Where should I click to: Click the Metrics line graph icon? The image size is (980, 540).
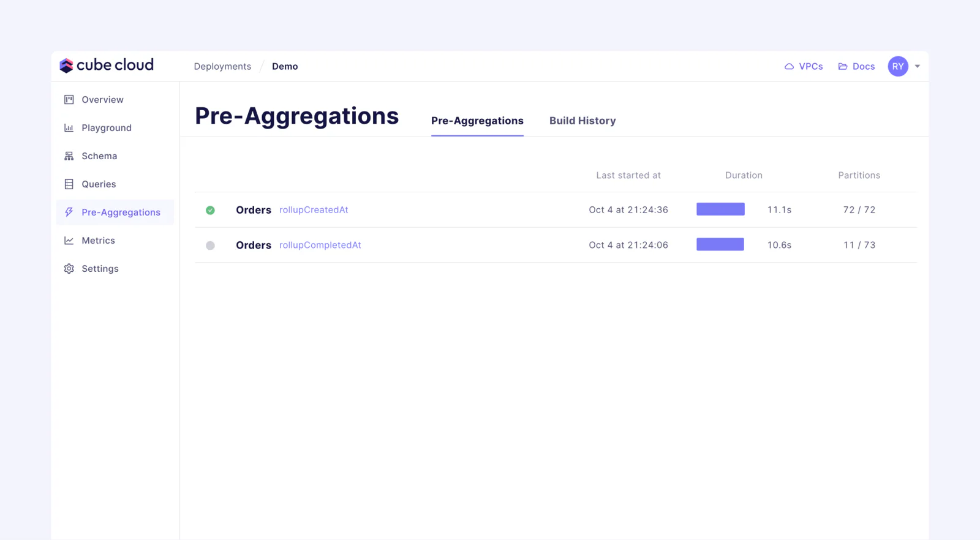[69, 240]
